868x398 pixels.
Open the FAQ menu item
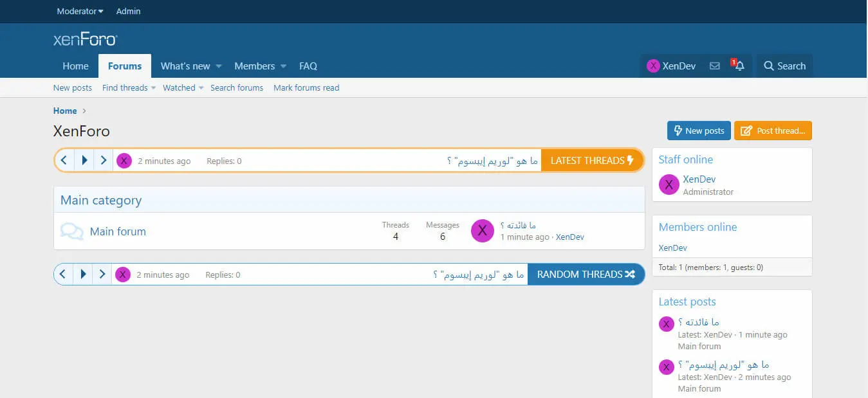(308, 66)
